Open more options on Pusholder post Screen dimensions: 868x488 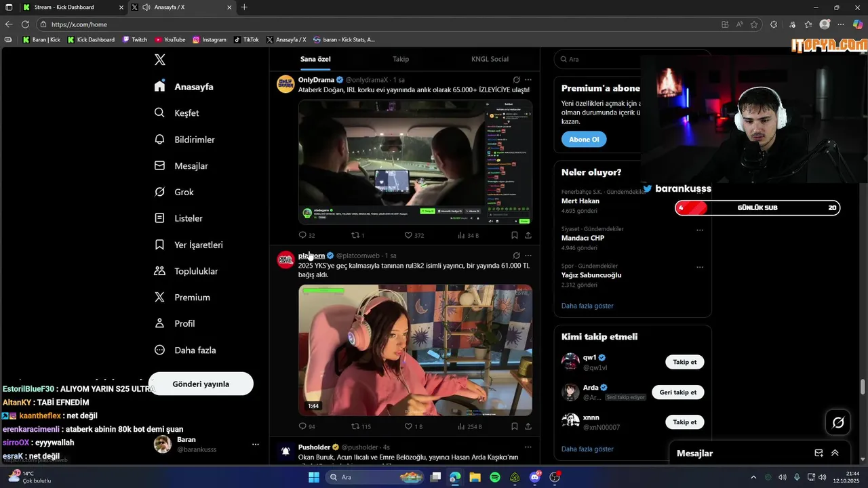[528, 447]
